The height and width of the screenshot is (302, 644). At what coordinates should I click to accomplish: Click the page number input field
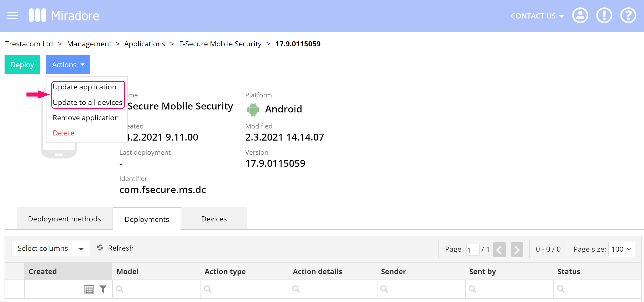472,250
